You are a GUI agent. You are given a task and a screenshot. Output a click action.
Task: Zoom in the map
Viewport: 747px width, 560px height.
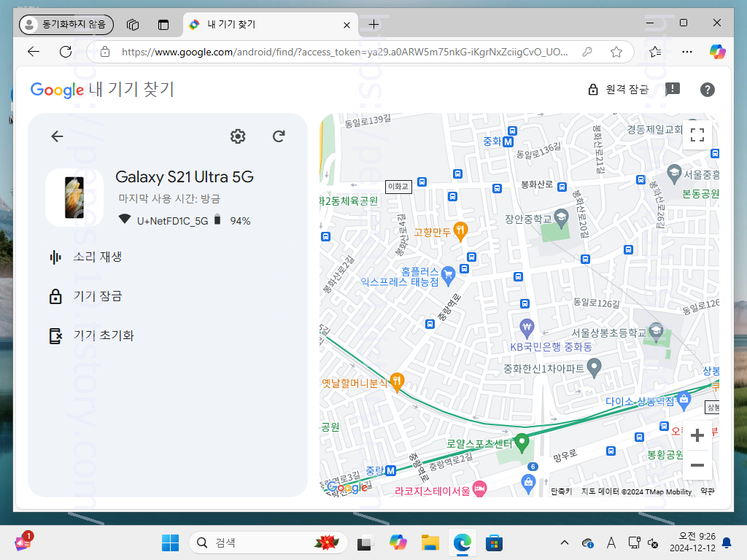697,435
